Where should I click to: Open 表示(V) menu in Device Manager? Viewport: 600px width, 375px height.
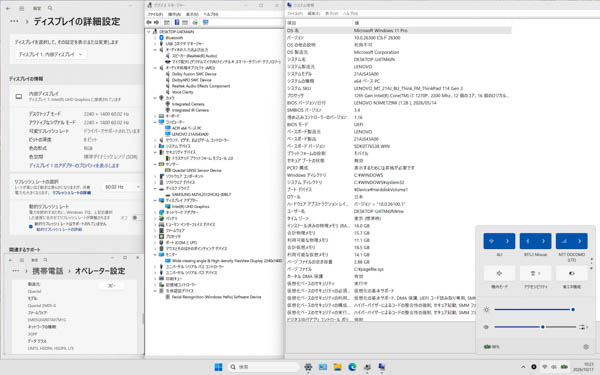192,14
